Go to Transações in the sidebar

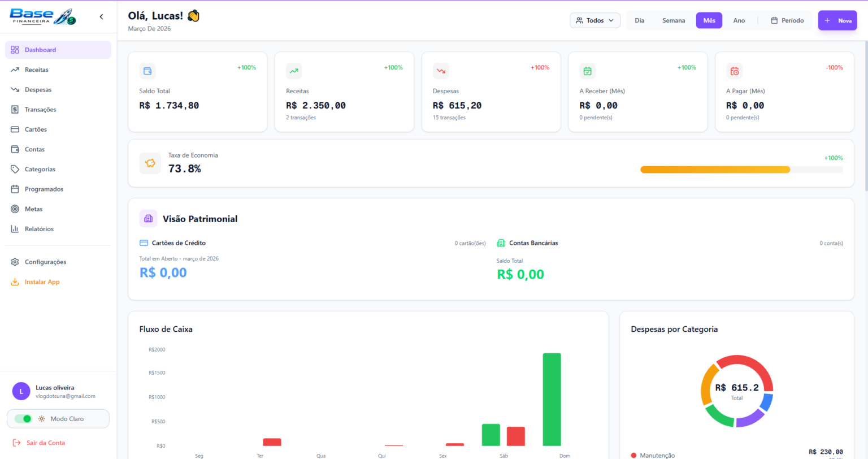tap(40, 110)
